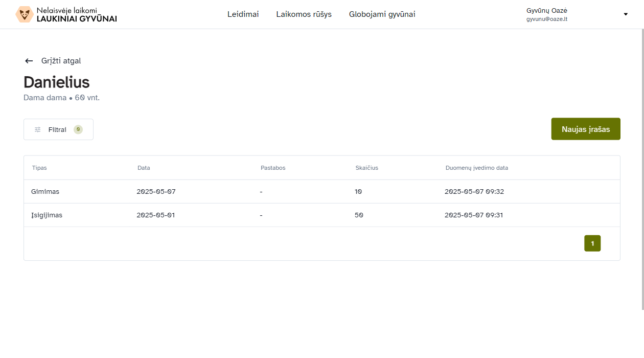Click the Laukiniai gyvūnai logo title
The width and height of the screenshot is (644, 358).
point(77,19)
